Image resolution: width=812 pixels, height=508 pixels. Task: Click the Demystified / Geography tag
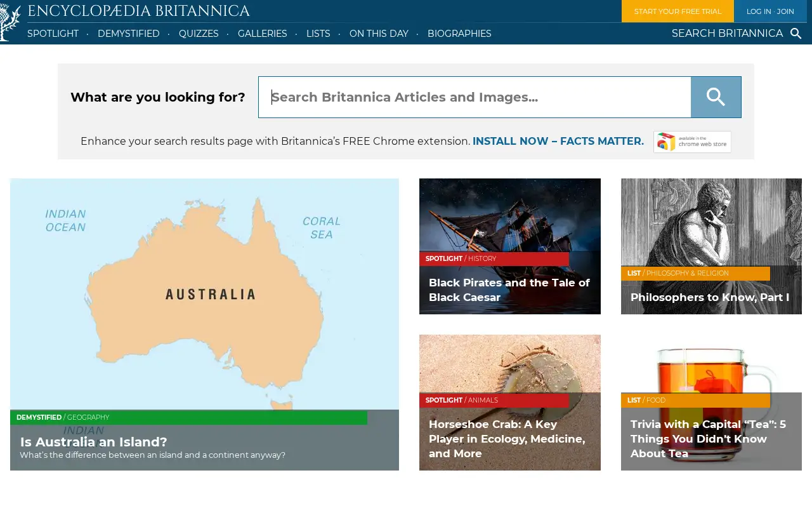pos(188,417)
